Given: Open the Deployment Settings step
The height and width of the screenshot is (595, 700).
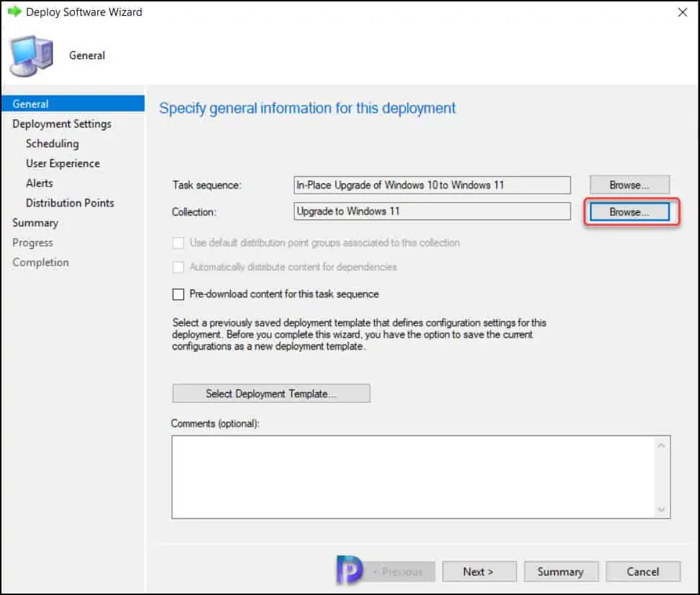Looking at the screenshot, I should click(x=62, y=124).
